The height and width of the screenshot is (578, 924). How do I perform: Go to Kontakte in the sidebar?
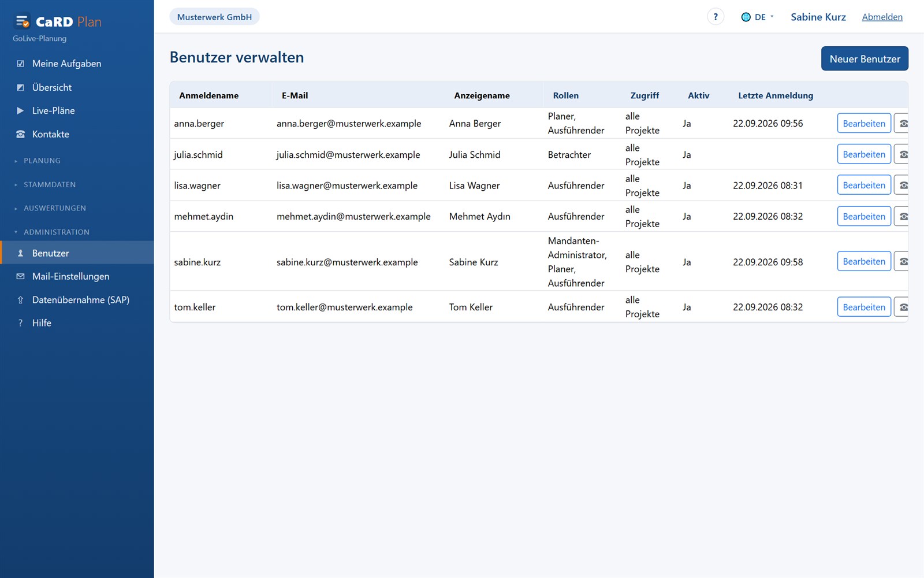(77, 134)
